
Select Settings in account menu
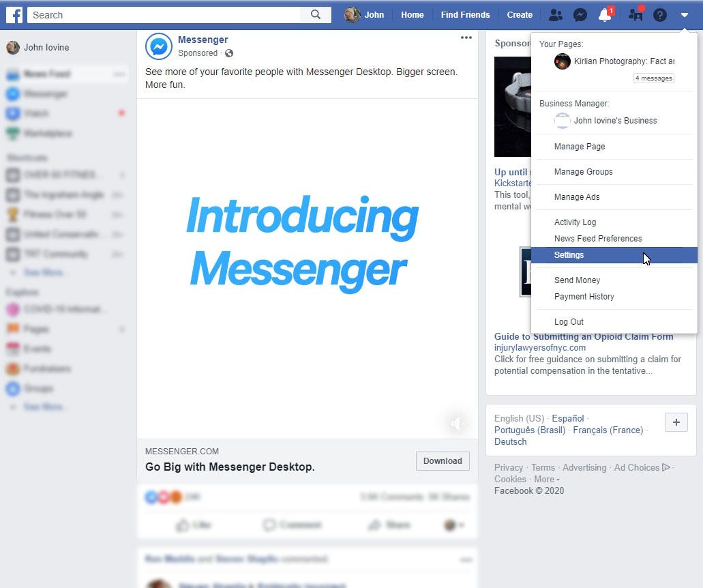coord(614,254)
